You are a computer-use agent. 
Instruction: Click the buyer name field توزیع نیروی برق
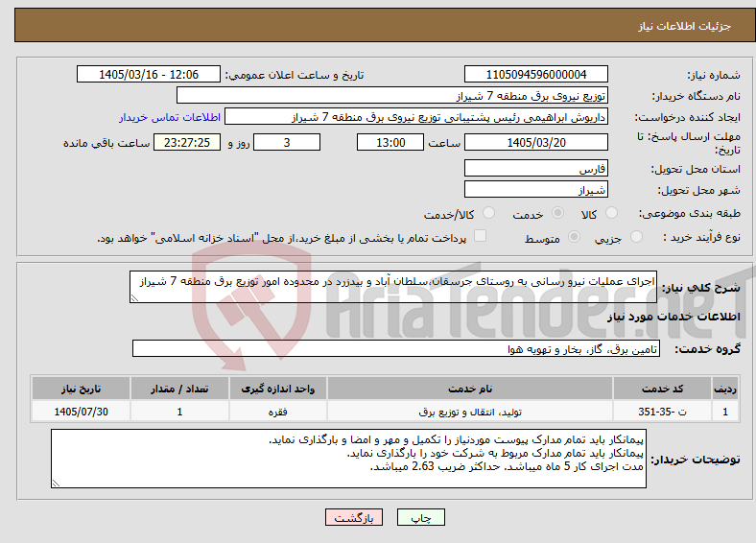(392, 96)
